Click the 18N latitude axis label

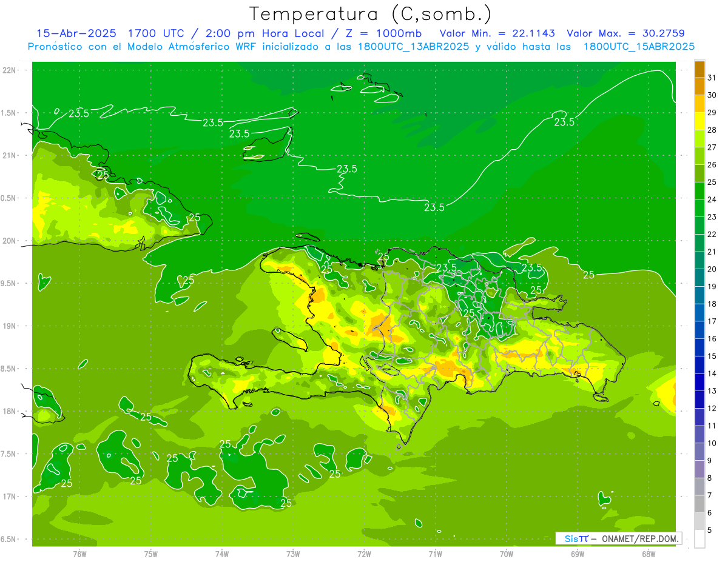(x=10, y=411)
